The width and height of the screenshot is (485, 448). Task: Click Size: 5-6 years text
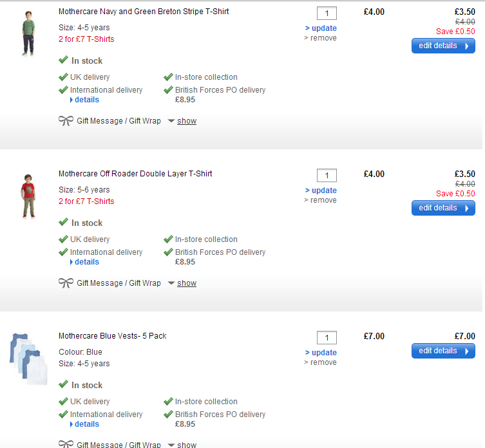tap(84, 190)
